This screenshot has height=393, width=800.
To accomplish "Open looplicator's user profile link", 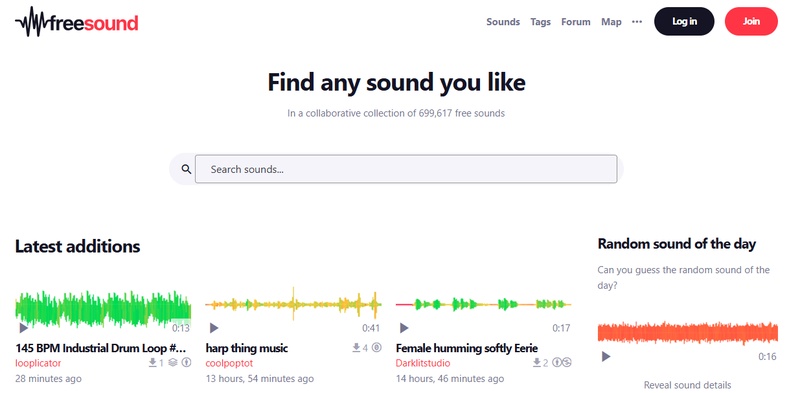I will [38, 363].
